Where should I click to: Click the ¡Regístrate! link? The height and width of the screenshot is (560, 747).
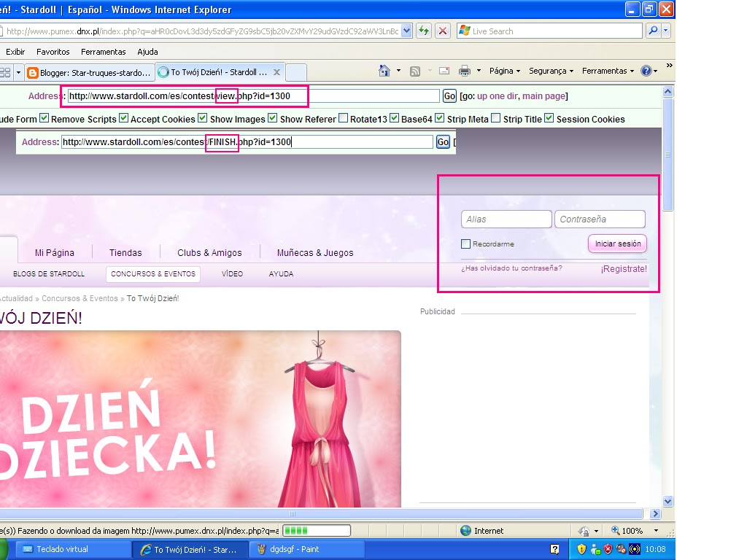[624, 269]
